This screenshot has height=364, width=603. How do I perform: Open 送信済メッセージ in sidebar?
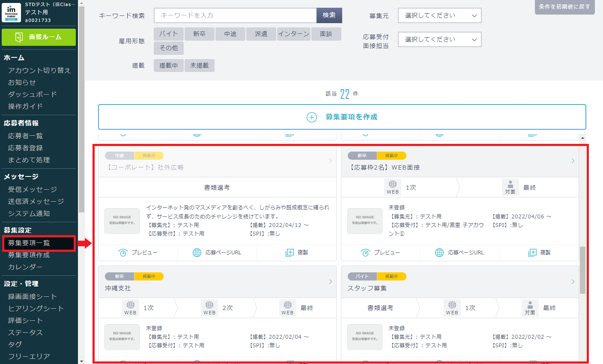[x=36, y=201]
